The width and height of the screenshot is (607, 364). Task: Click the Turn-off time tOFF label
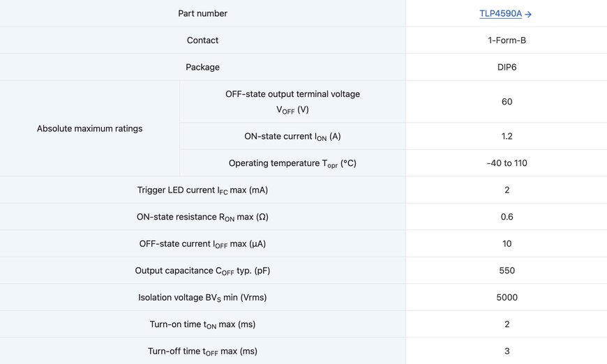[x=202, y=351]
